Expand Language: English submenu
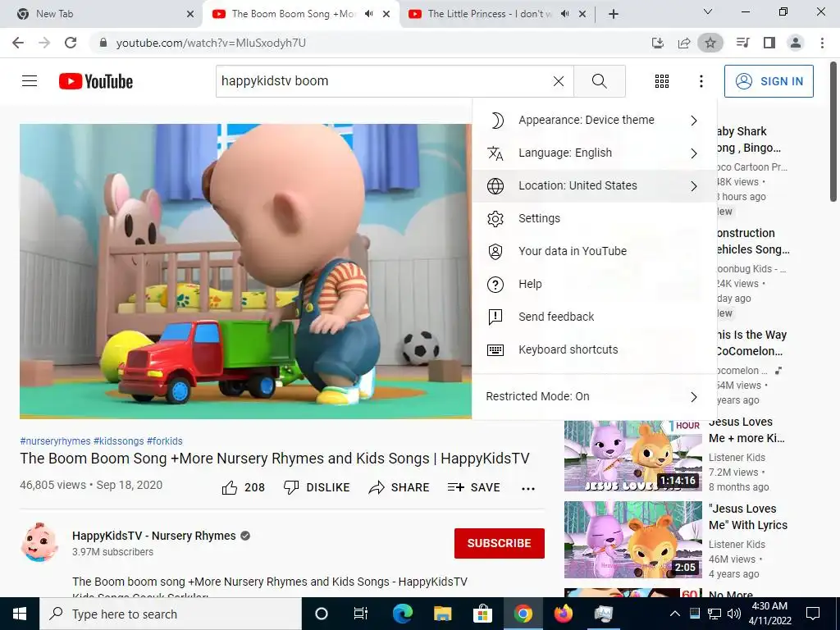The height and width of the screenshot is (630, 840). click(595, 153)
